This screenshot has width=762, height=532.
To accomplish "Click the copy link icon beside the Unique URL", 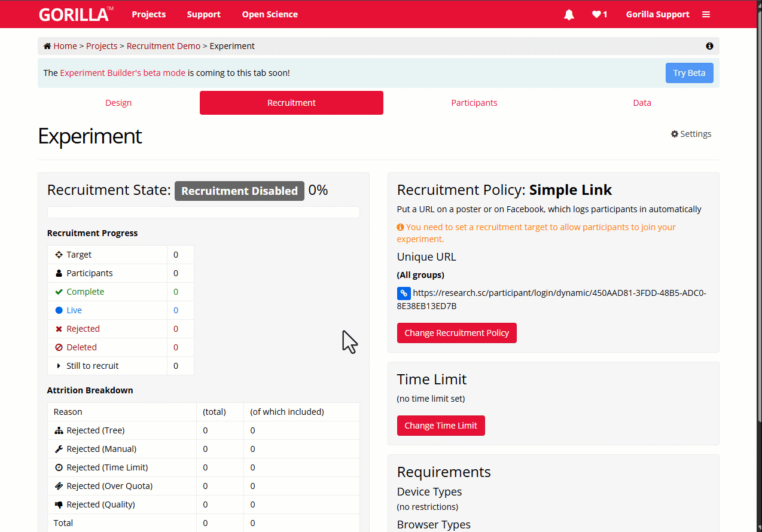I will point(404,293).
